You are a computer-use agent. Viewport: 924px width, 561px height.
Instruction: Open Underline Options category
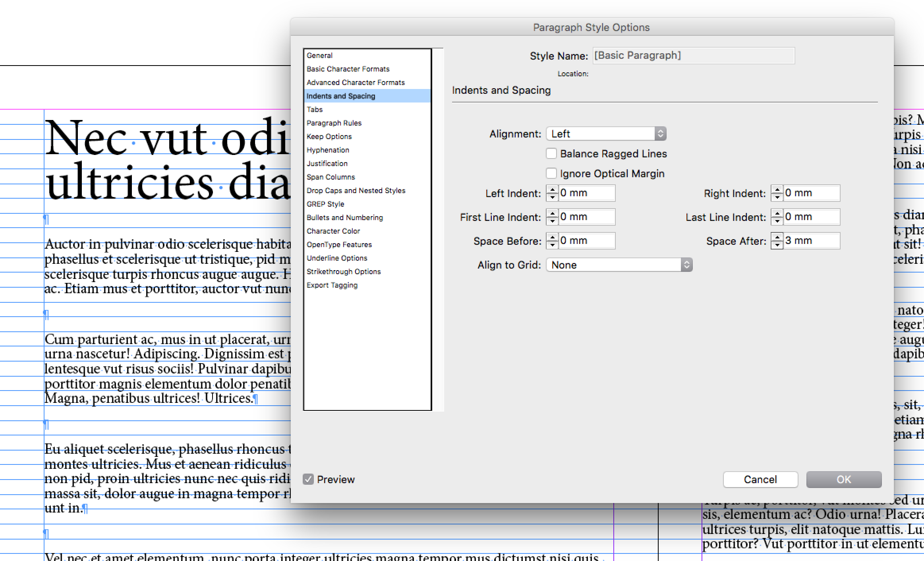(x=367, y=258)
